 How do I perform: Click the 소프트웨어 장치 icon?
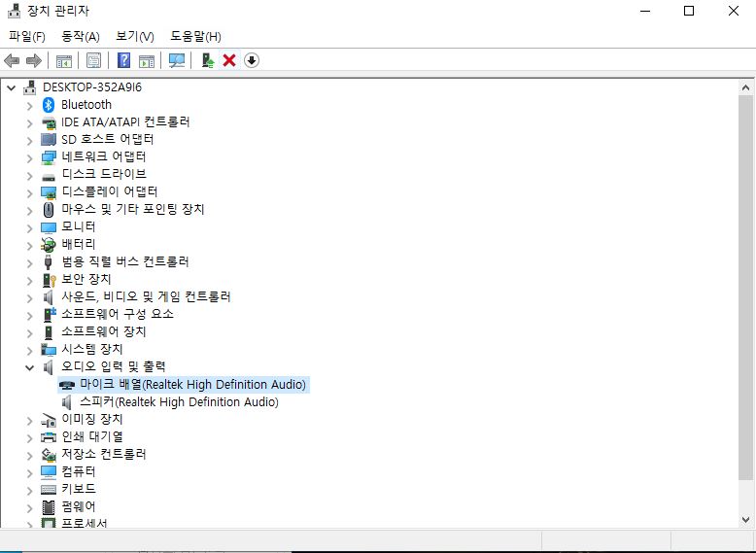tap(49, 332)
